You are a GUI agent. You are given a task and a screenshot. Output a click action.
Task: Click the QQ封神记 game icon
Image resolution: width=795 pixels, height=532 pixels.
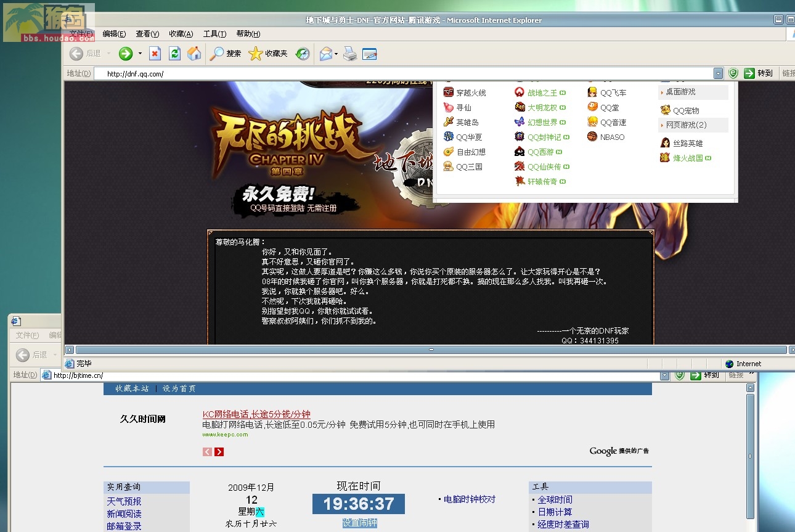click(520, 137)
